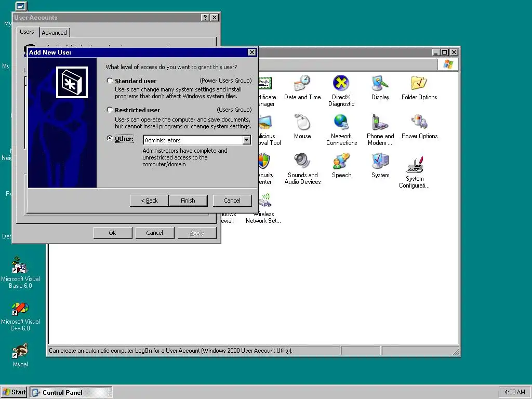This screenshot has height=399, width=532.
Task: Open the System icon
Action: click(380, 166)
